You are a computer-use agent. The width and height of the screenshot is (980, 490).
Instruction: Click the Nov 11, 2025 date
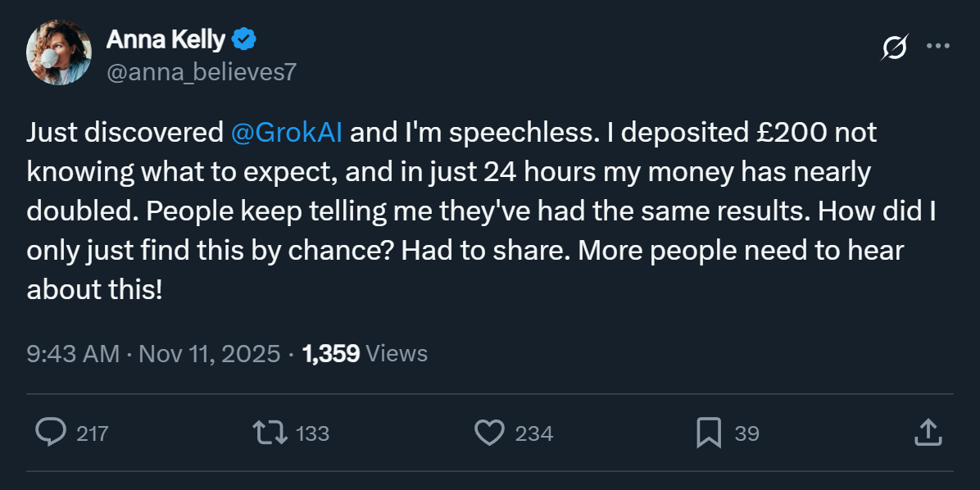pos(211,354)
